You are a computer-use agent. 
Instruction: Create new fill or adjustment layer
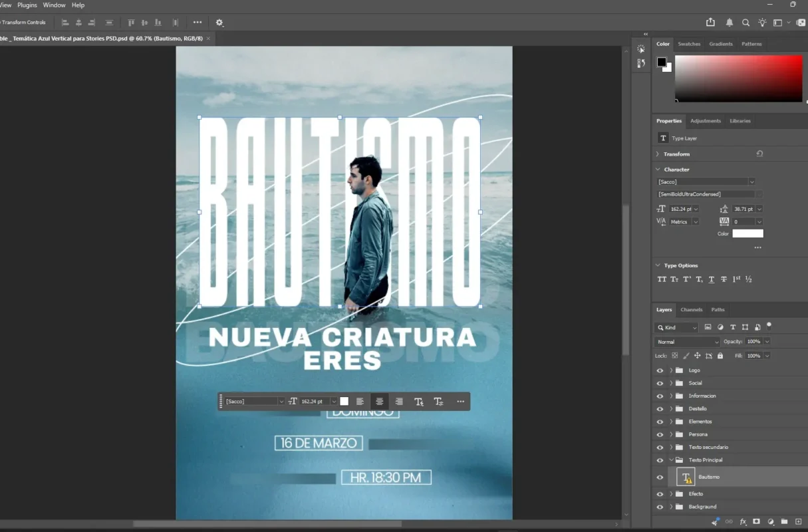point(771,522)
